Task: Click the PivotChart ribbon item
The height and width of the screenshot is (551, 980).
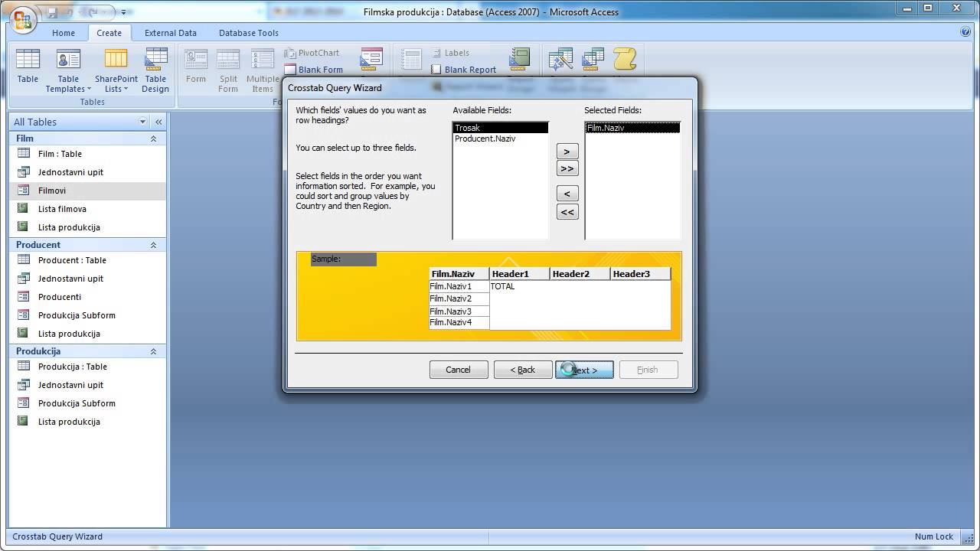Action: [312, 53]
